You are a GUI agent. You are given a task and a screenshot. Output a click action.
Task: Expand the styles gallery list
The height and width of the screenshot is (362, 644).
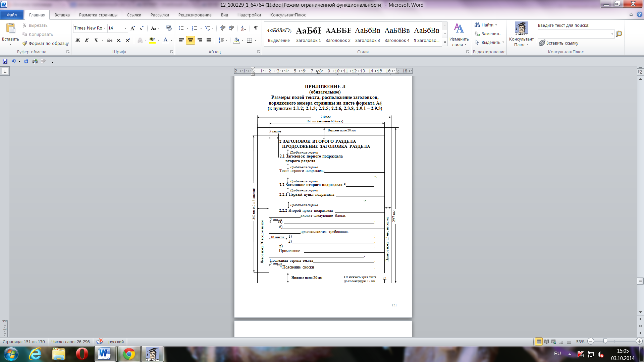tap(445, 43)
